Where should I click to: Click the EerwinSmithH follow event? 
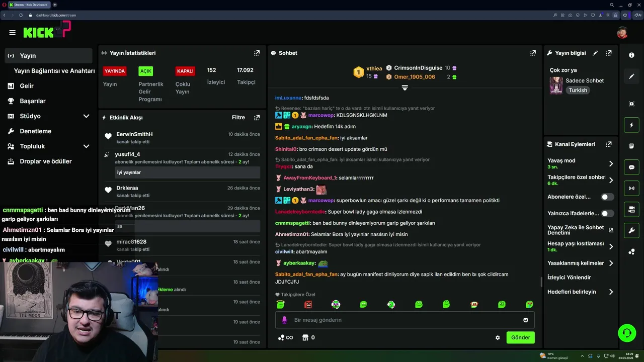point(182,138)
